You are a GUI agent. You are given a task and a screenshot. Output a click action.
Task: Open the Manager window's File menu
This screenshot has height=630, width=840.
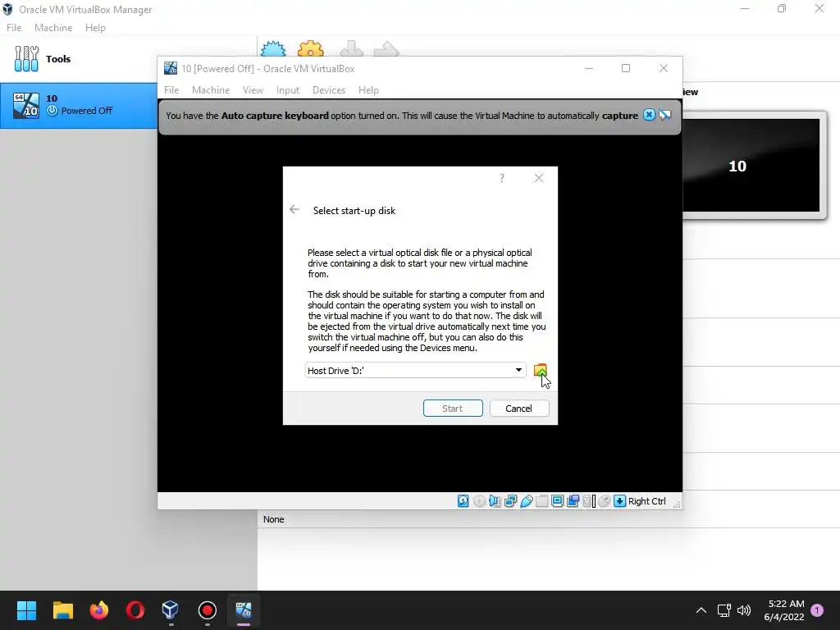tap(14, 28)
